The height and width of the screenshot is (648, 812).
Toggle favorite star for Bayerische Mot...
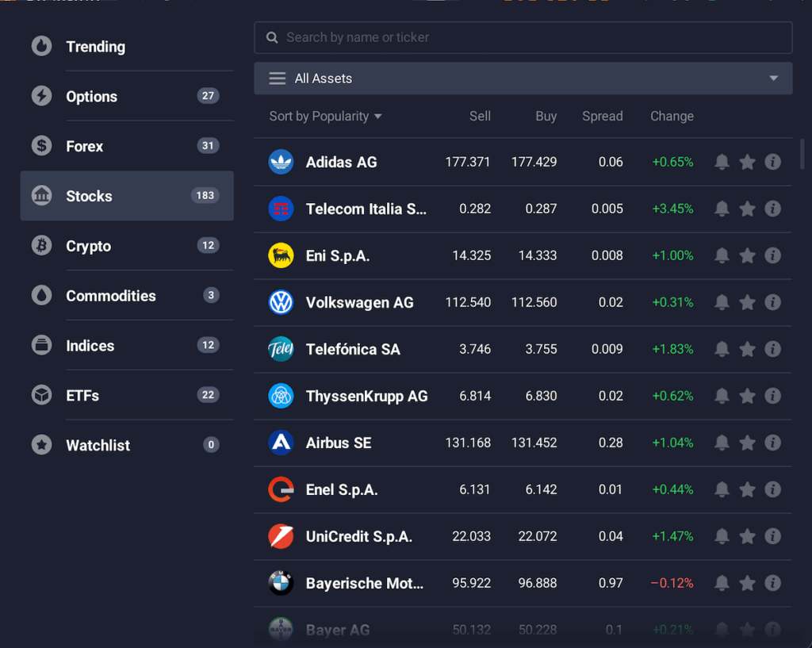pos(747,583)
